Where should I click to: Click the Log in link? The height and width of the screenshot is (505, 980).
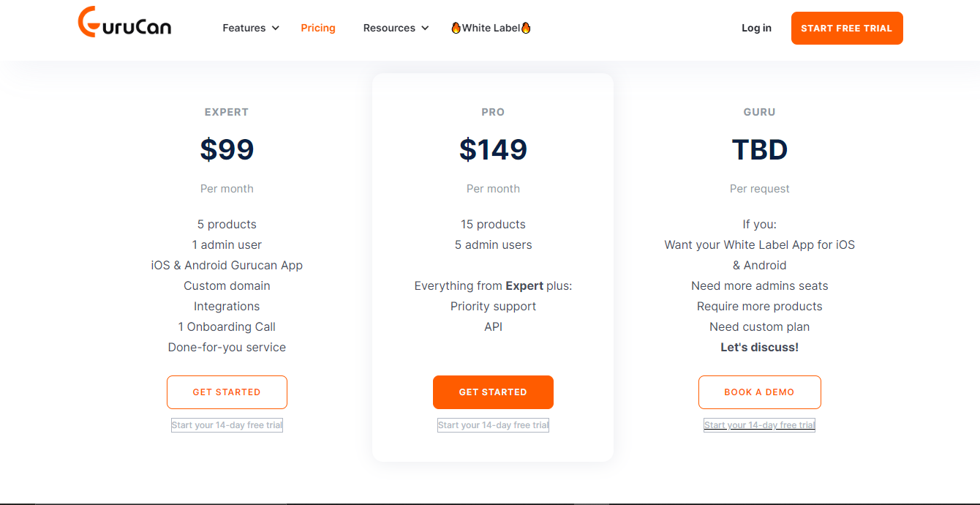coord(756,28)
